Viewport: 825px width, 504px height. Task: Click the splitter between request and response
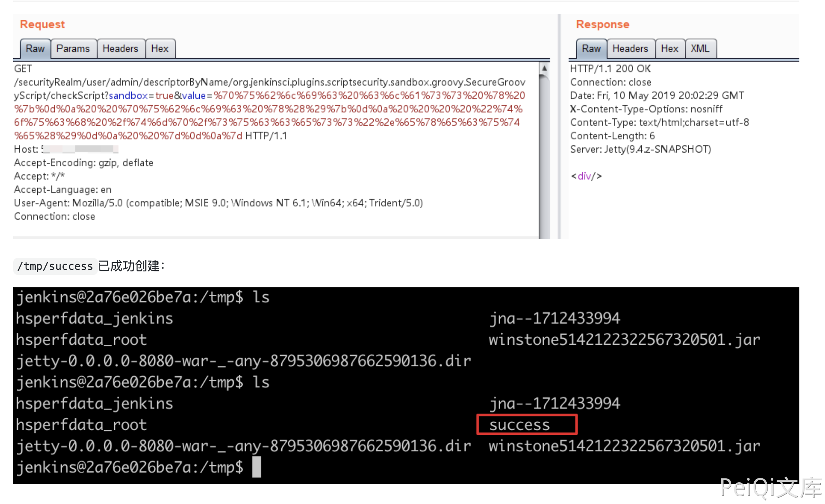[x=559, y=128]
